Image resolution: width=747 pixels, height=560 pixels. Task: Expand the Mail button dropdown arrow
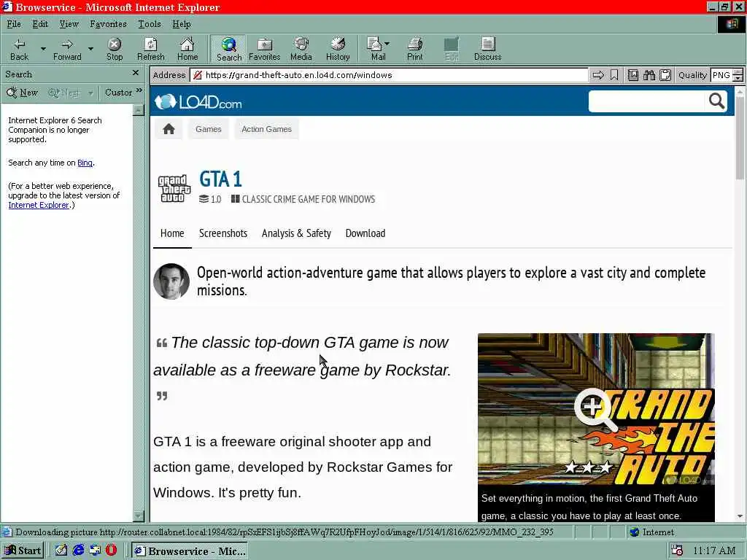387,43
